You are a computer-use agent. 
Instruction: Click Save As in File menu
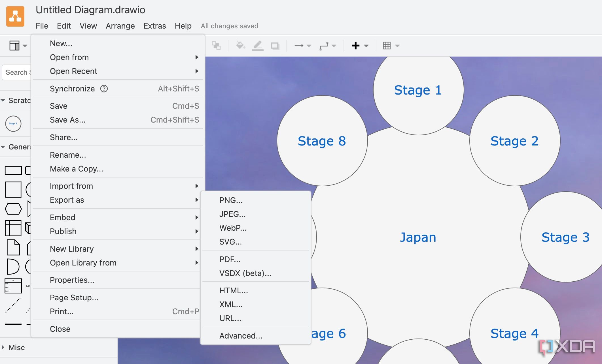pyautogui.click(x=67, y=120)
